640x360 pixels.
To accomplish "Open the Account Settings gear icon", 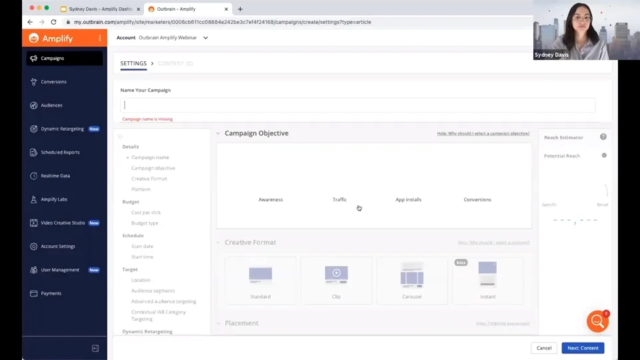I will point(33,247).
